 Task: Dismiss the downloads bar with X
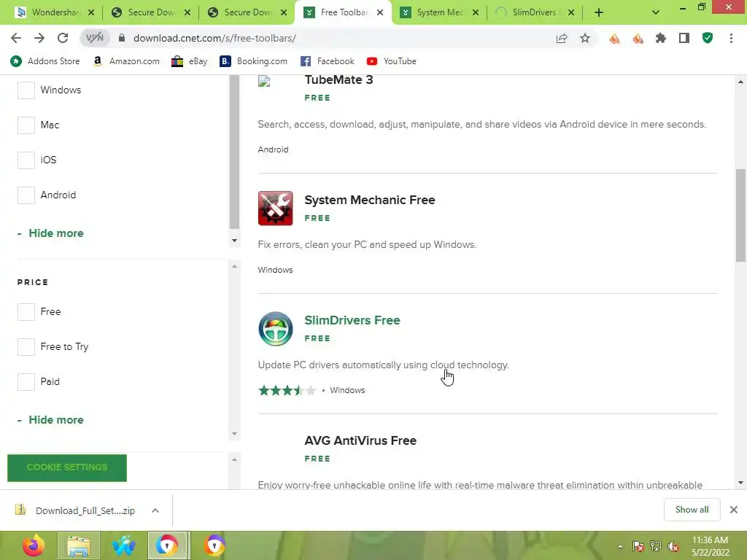click(x=734, y=510)
